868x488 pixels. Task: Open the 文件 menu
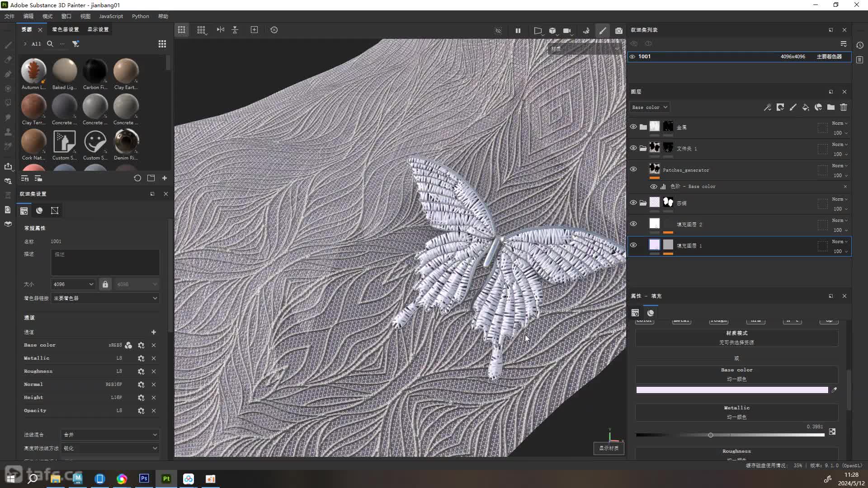9,16
